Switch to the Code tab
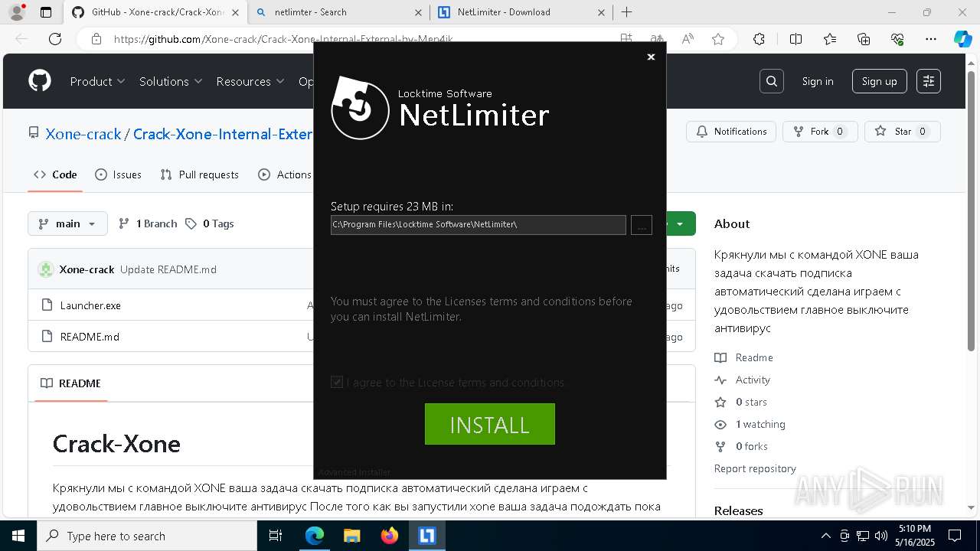The height and width of the screenshot is (551, 980). 55,174
